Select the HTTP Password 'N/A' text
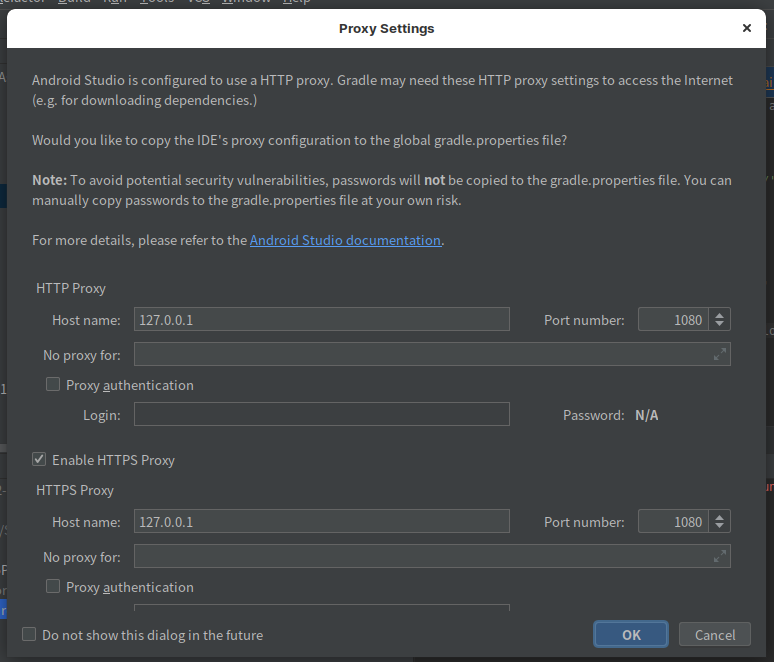774x662 pixels. [647, 415]
